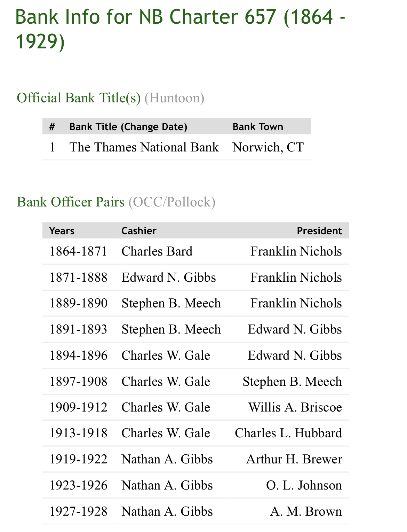The height and width of the screenshot is (532, 407).
Task: Click president Willis A. Briscoe
Action: (295, 407)
